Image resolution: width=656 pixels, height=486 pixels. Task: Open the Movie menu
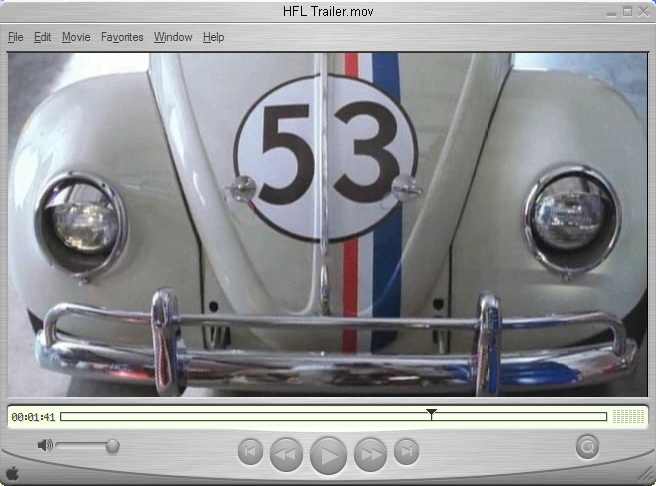(x=76, y=37)
